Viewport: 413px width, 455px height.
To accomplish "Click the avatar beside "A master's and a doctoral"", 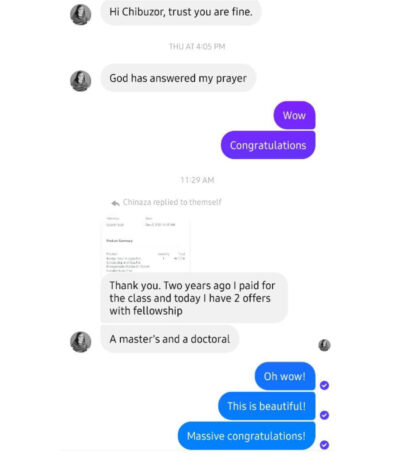I will click(x=81, y=342).
